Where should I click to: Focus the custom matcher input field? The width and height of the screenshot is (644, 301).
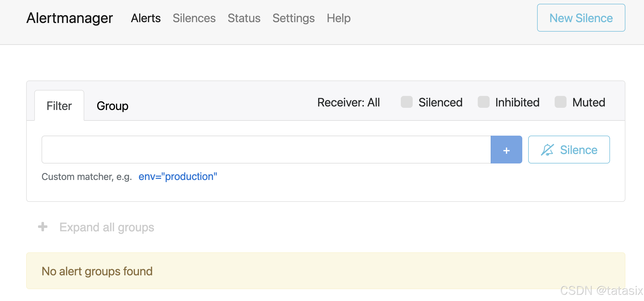pos(266,150)
